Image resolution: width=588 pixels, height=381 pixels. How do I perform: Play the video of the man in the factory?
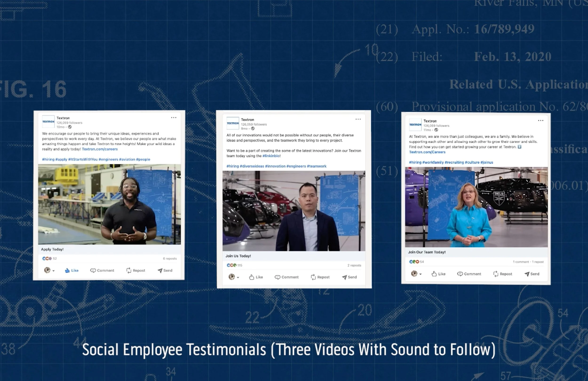point(109,204)
